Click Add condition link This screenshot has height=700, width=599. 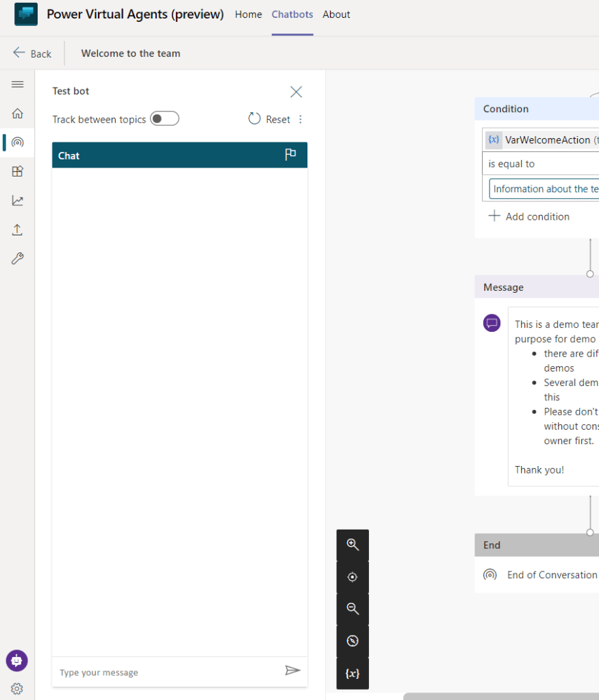tap(529, 216)
